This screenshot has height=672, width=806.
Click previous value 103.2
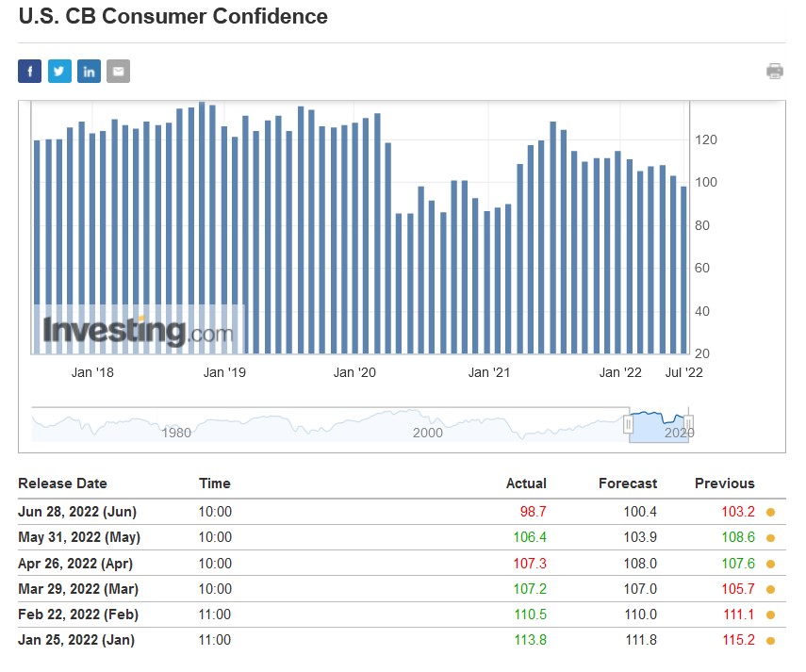click(738, 512)
